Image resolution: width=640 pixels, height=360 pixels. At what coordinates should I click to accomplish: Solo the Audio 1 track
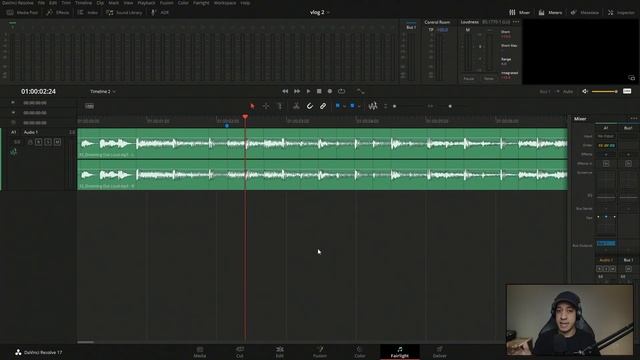[x=48, y=142]
